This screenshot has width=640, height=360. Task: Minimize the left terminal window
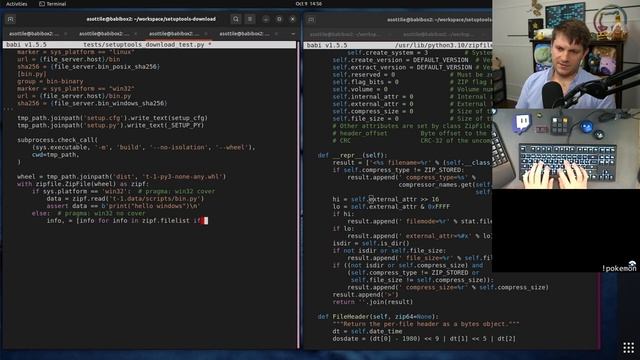click(266, 19)
